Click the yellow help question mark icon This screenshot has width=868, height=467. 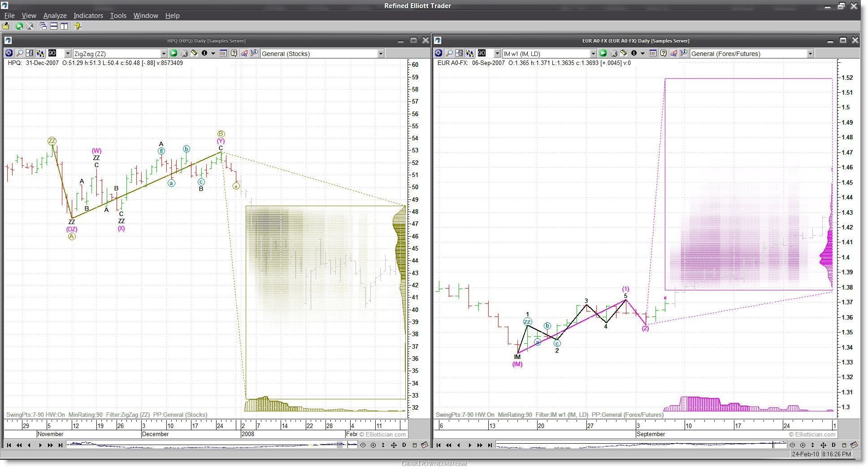click(x=78, y=26)
